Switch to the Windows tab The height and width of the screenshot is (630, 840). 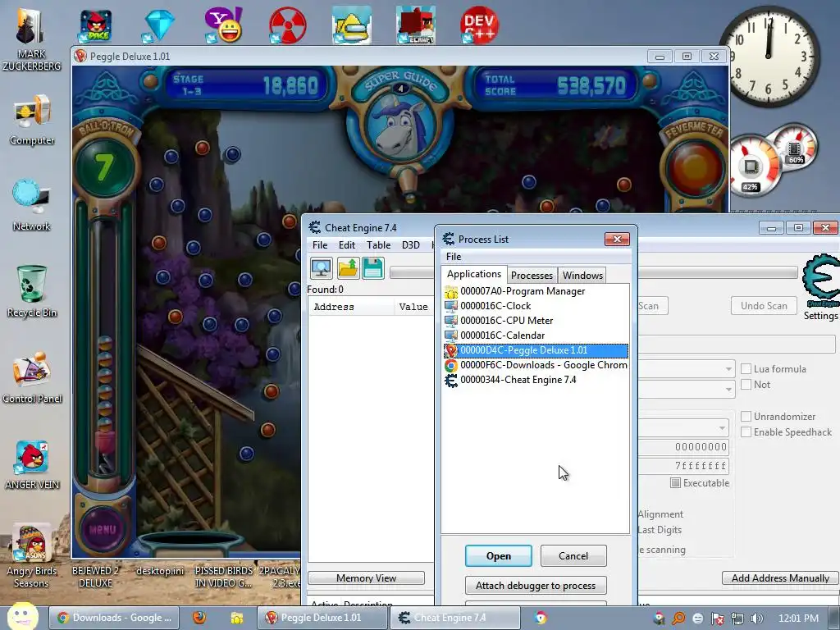pos(582,276)
